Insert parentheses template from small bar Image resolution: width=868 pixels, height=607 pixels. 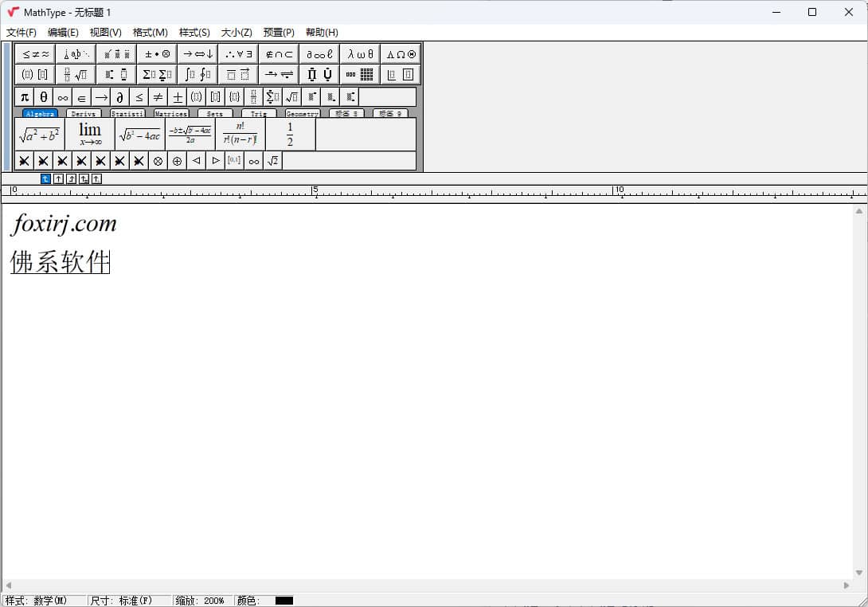(x=196, y=97)
